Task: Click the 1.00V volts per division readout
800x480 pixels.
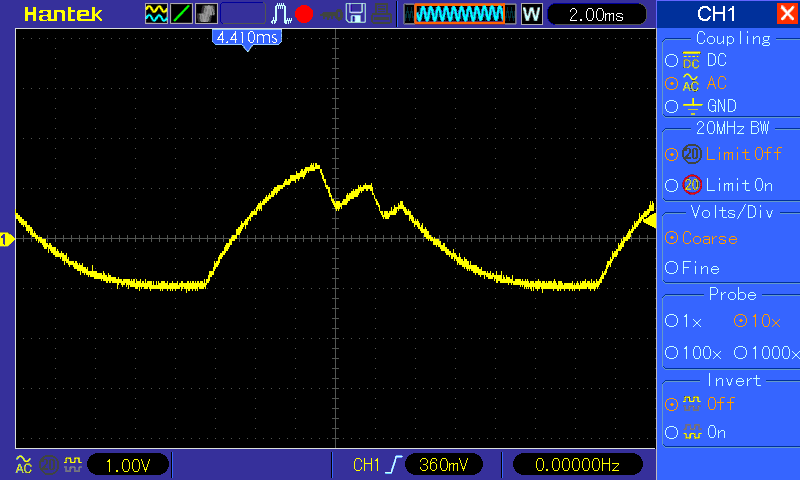Action: click(x=128, y=465)
